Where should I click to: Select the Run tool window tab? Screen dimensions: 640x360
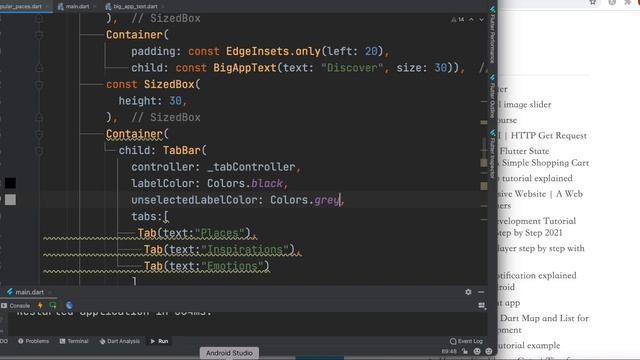159,341
